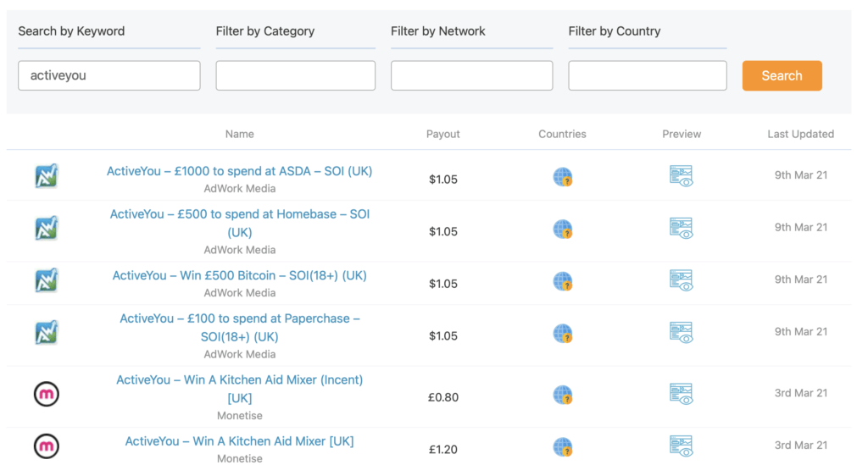This screenshot has height=465, width=868.
Task: Click the Countries column header
Action: [x=563, y=134]
